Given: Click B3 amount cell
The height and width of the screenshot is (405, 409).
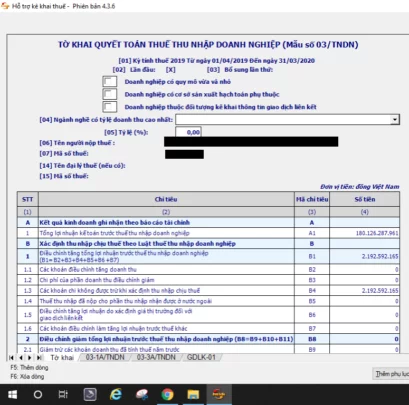Looking at the screenshot, I should click(x=364, y=280).
